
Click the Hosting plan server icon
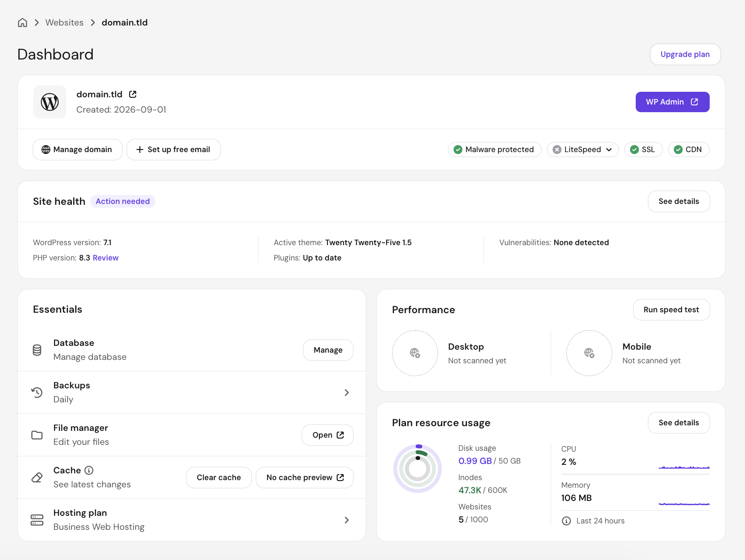tap(37, 520)
